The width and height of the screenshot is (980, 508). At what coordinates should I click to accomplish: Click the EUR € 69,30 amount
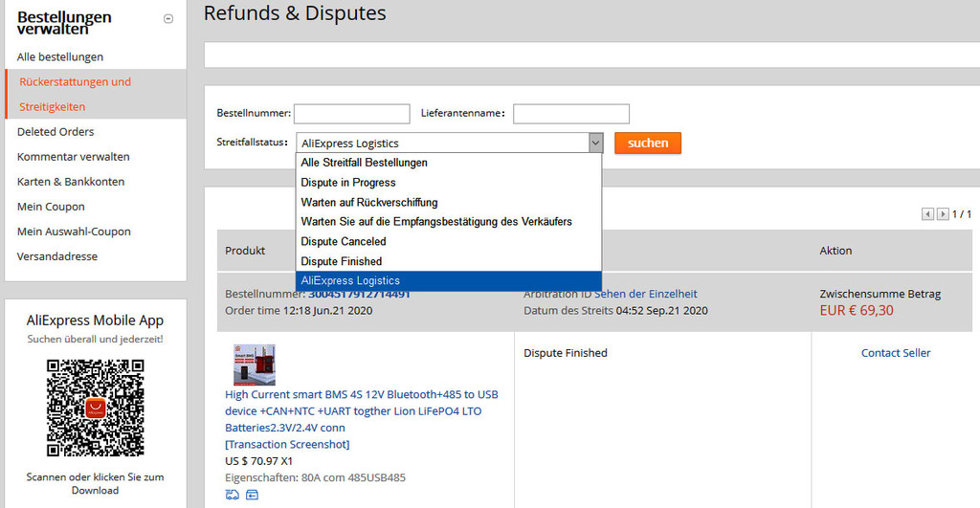point(857,311)
